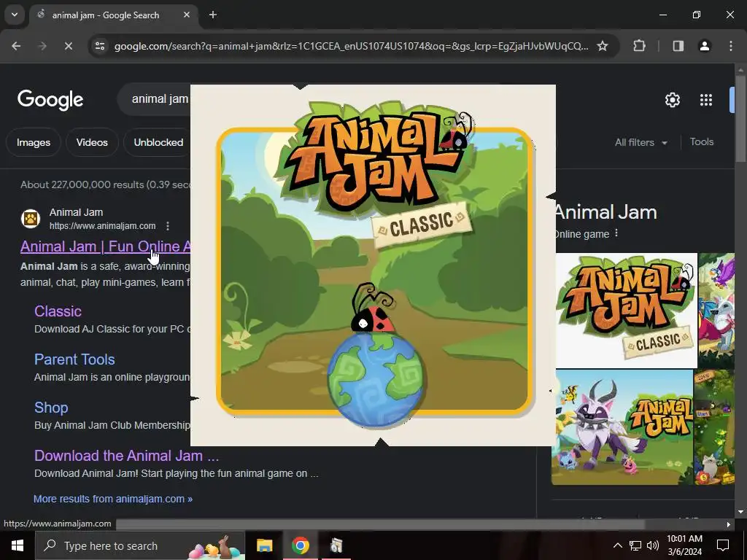Open Animal Jam Classic logo thumbnail in panel

click(x=627, y=311)
